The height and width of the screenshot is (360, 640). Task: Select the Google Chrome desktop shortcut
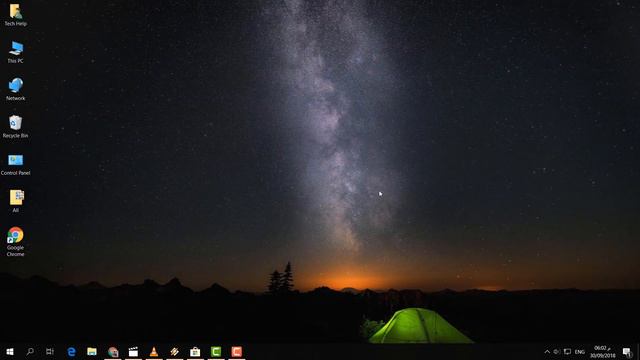click(16, 242)
